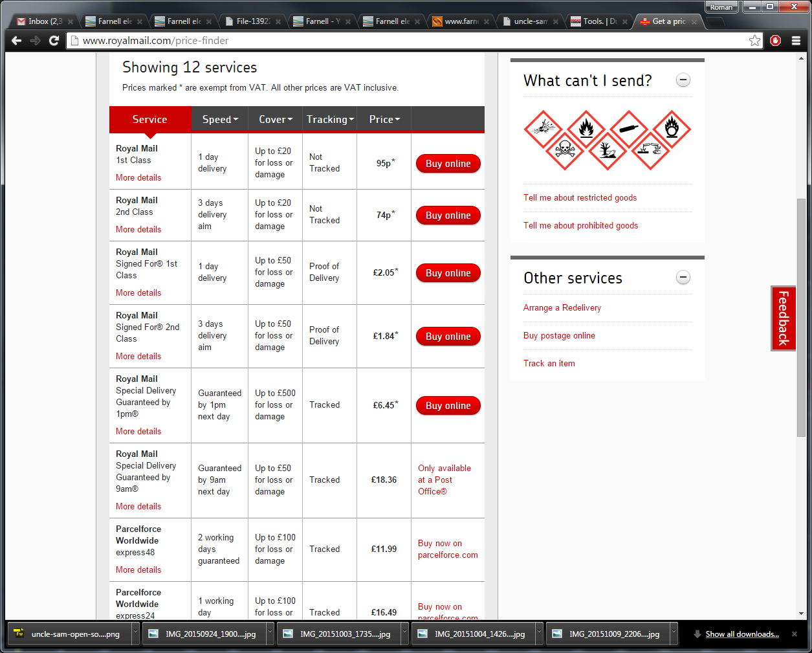The width and height of the screenshot is (812, 653).
Task: Click 'Show all downloads' in download bar
Action: 741,634
